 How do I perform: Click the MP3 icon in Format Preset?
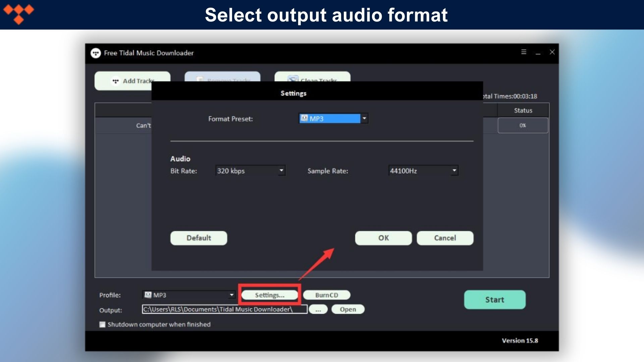tap(304, 118)
